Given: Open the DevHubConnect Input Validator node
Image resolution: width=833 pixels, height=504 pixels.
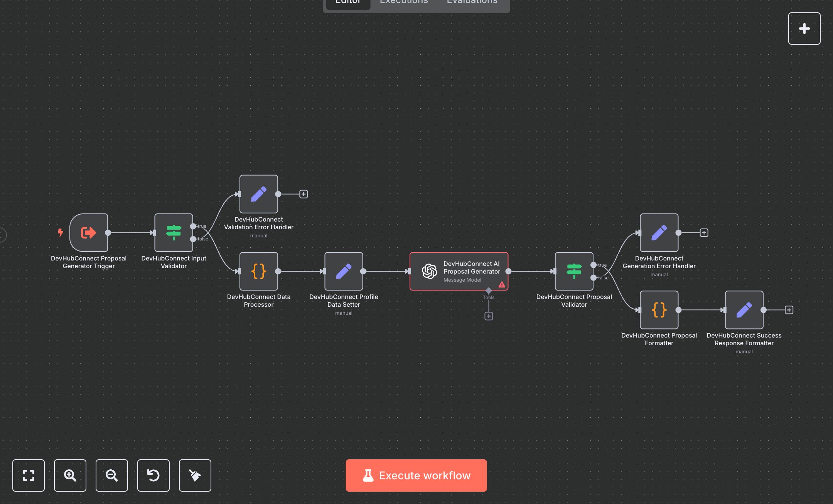Looking at the screenshot, I should 174,233.
